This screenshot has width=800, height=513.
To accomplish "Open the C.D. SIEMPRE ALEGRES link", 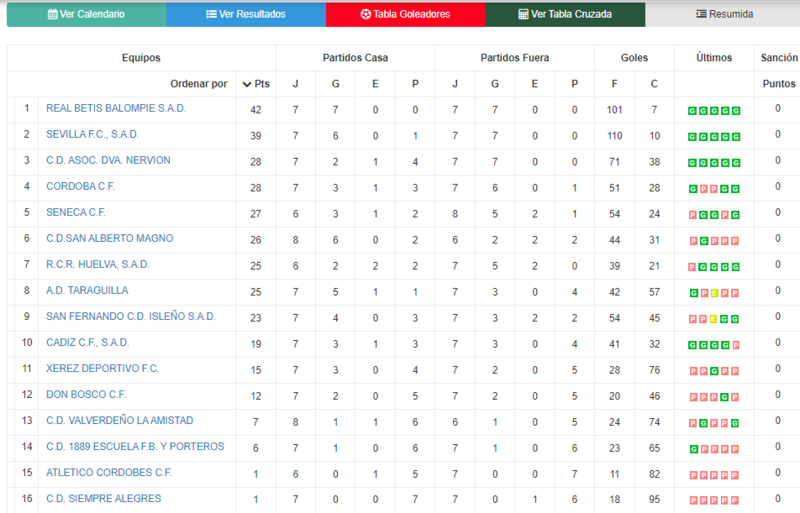I will pyautogui.click(x=104, y=498).
